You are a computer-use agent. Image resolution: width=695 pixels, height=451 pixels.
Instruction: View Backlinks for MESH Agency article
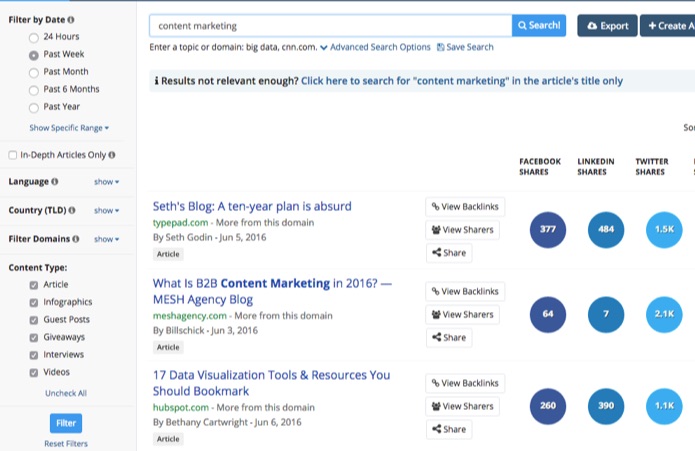click(x=465, y=291)
